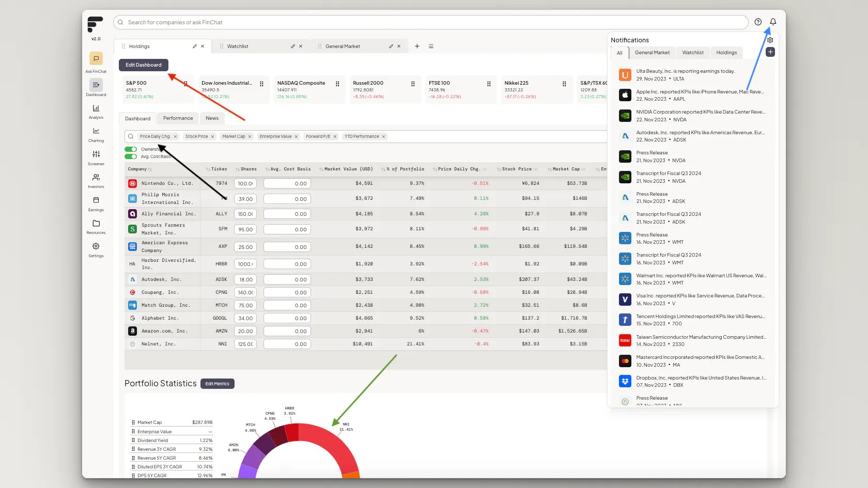Sort table by Ticker column

pos(216,169)
